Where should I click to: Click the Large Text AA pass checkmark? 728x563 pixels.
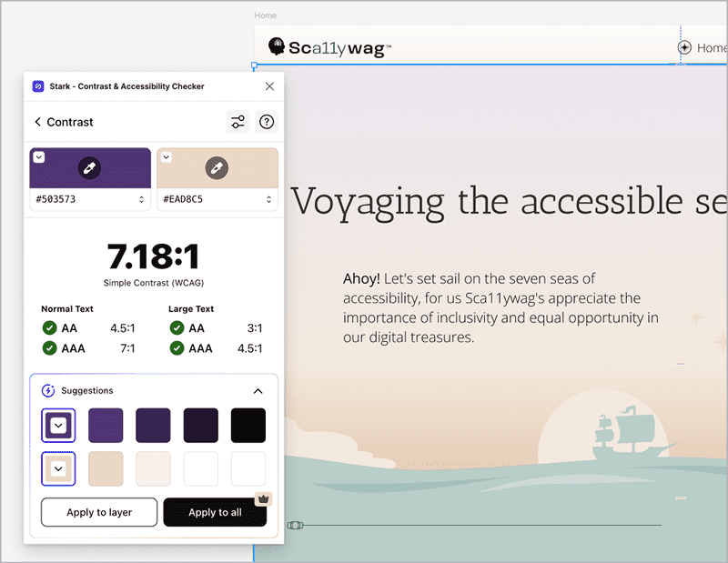pyautogui.click(x=177, y=328)
